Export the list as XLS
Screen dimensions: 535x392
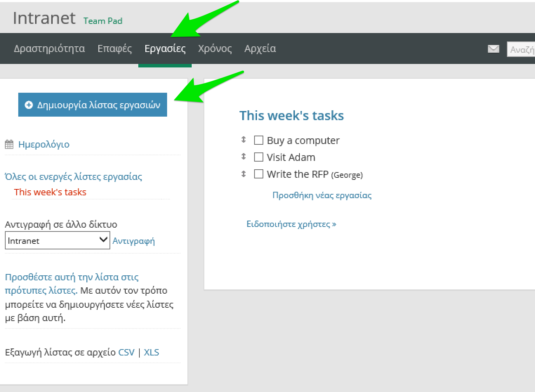(151, 352)
